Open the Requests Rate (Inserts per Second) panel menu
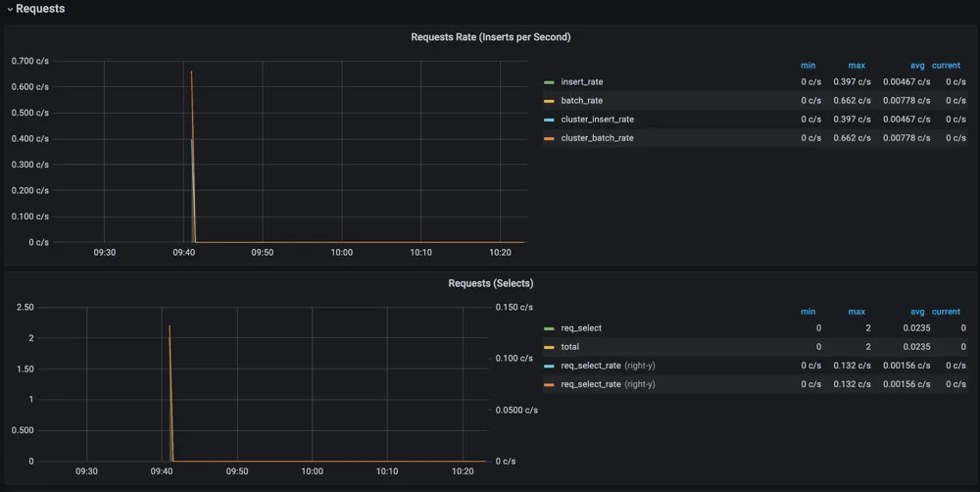 tap(490, 37)
